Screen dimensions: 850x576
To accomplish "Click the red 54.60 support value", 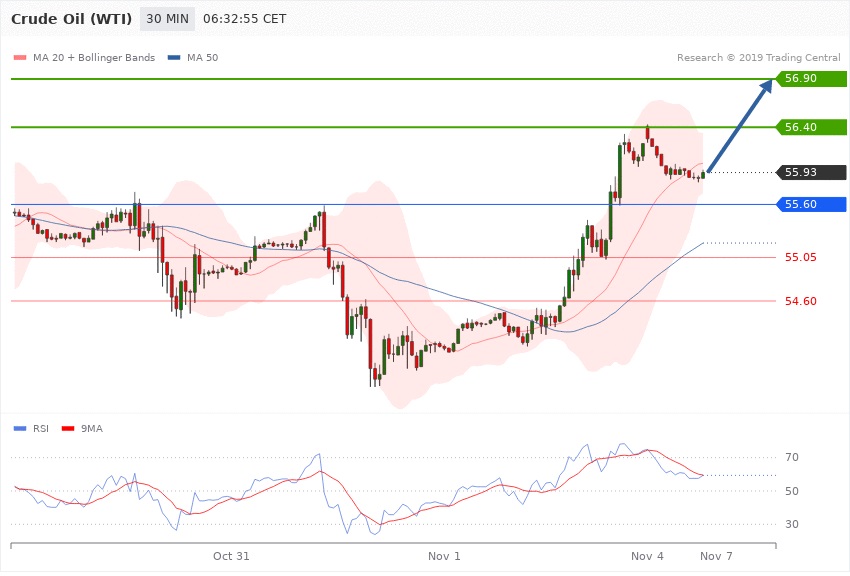I will coord(801,301).
